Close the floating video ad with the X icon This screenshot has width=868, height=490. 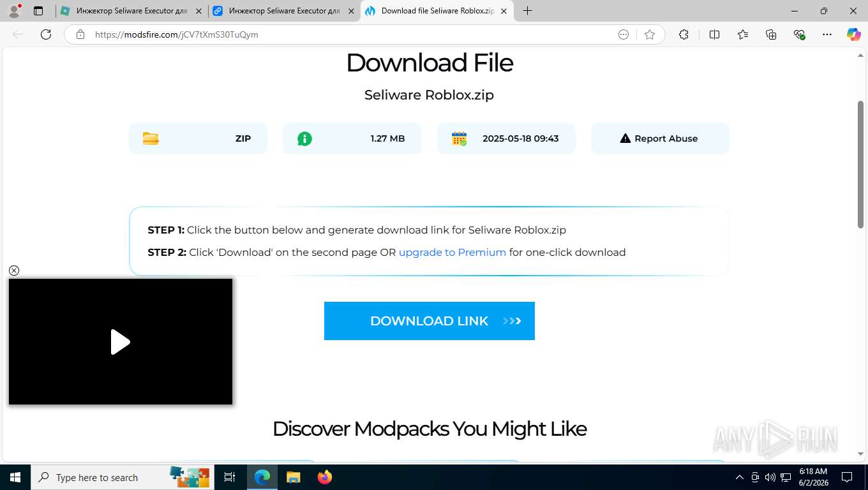coord(14,271)
